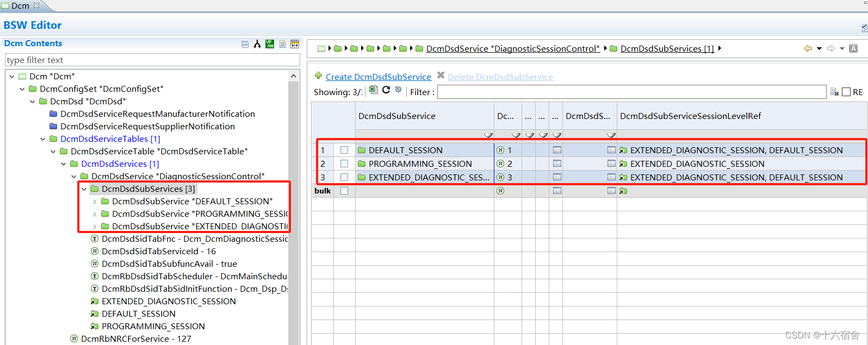Click the gray forward navigation arrow
The width and height of the screenshot is (868, 345).
831,48
